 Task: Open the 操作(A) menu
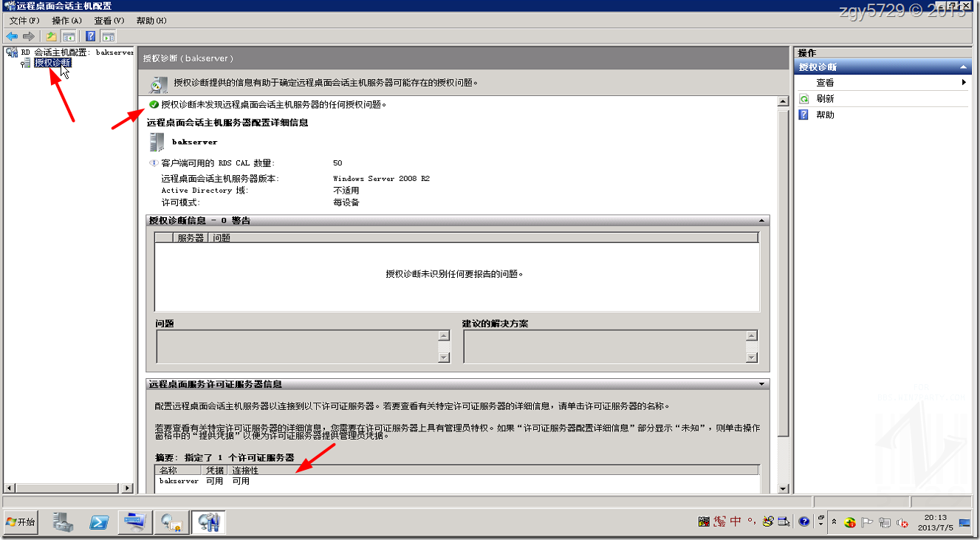coord(66,21)
